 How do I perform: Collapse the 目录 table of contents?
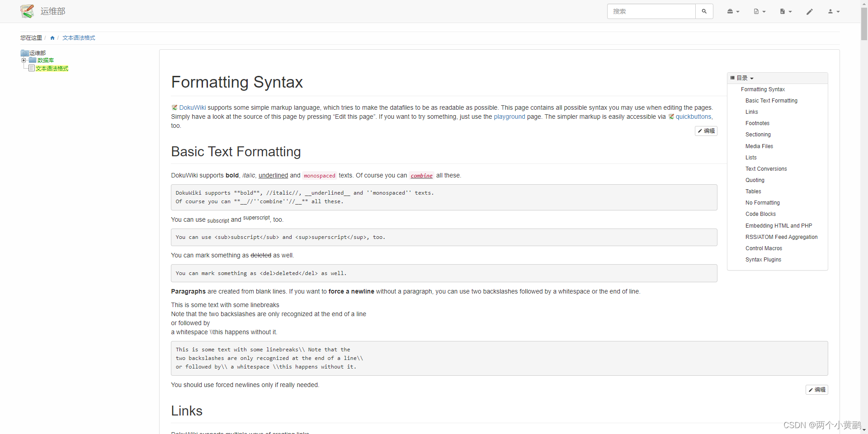tap(745, 78)
